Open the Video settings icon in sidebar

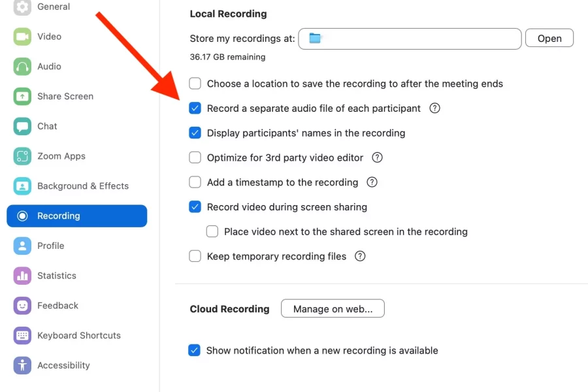22,37
